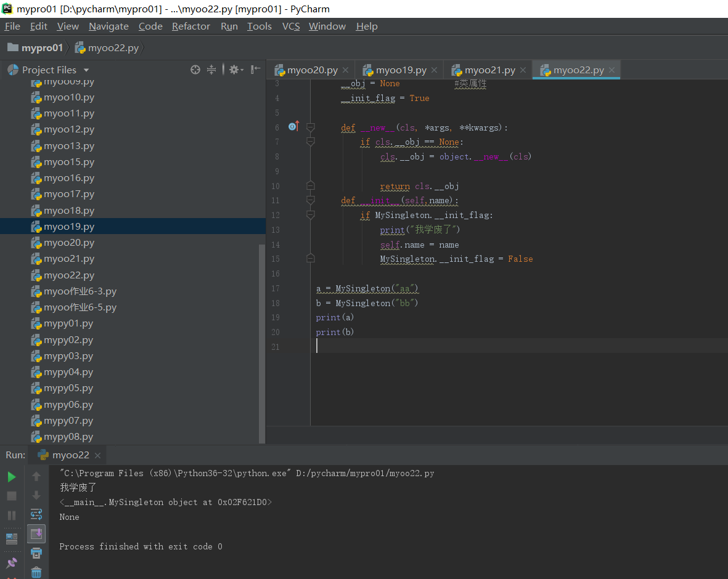
Task: Click the 'Process finished with exit code 0' text
Action: point(141,546)
